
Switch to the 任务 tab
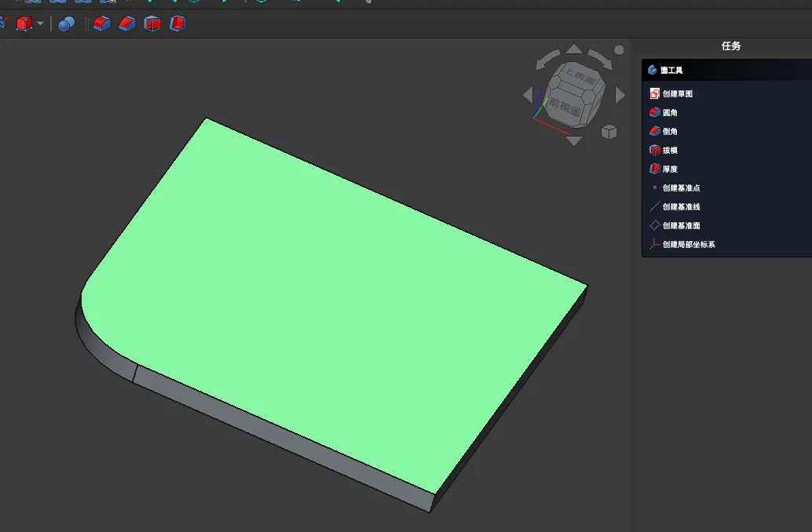tap(730, 46)
